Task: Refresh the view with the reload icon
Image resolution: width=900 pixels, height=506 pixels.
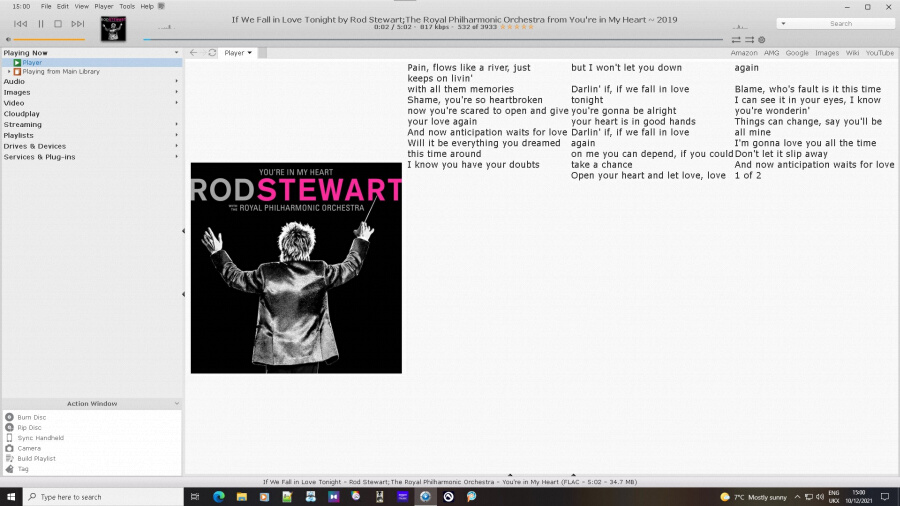Action: point(212,53)
